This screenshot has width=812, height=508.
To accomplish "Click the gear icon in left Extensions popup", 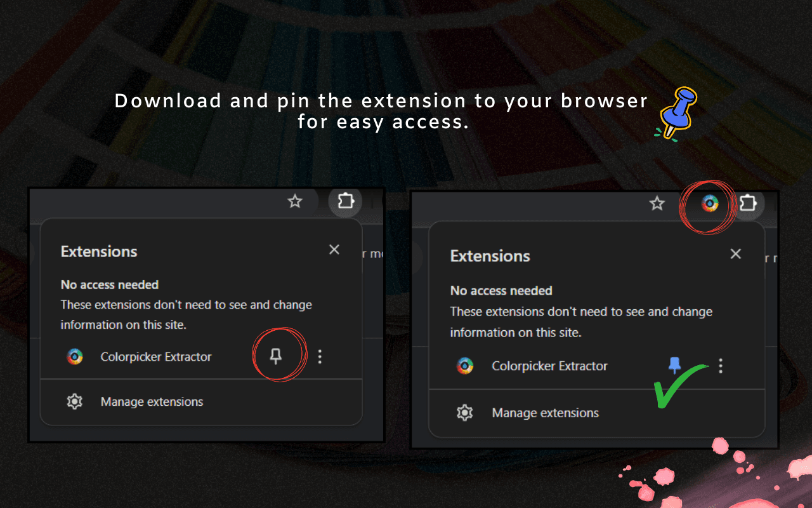I will coord(75,402).
